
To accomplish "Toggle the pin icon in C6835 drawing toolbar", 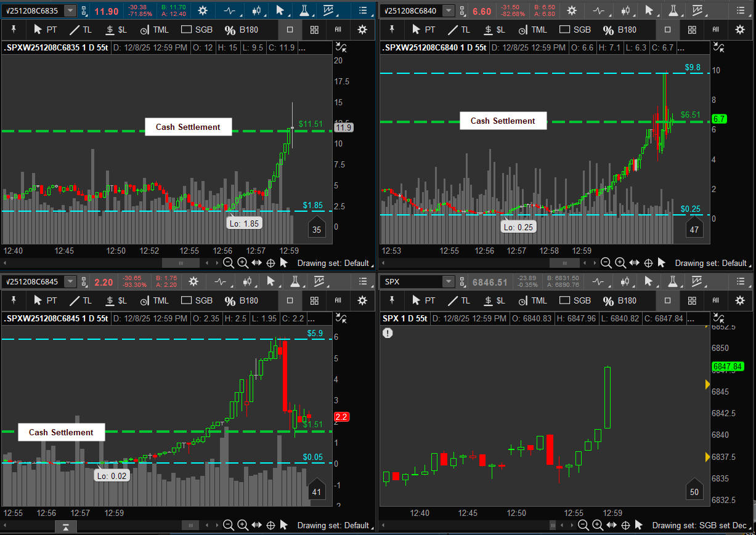I will (x=14, y=30).
